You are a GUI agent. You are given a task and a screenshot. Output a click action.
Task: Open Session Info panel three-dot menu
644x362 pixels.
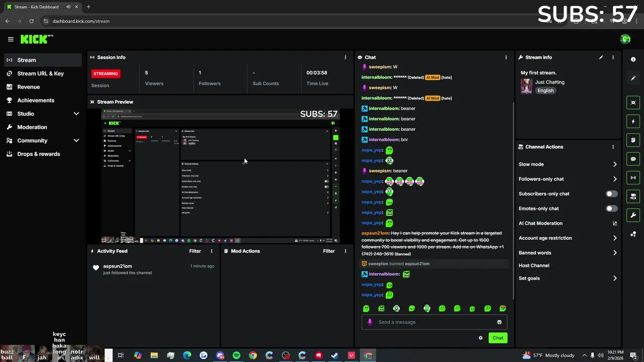(345, 57)
